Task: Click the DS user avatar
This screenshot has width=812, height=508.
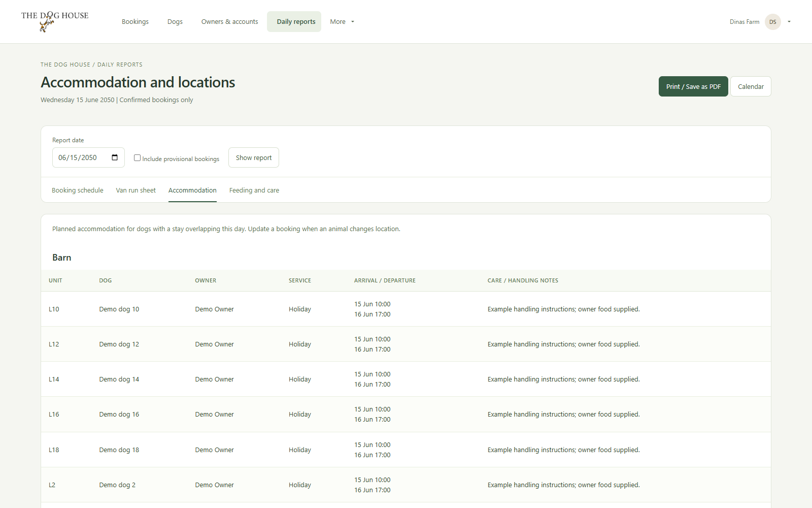Action: (772, 22)
